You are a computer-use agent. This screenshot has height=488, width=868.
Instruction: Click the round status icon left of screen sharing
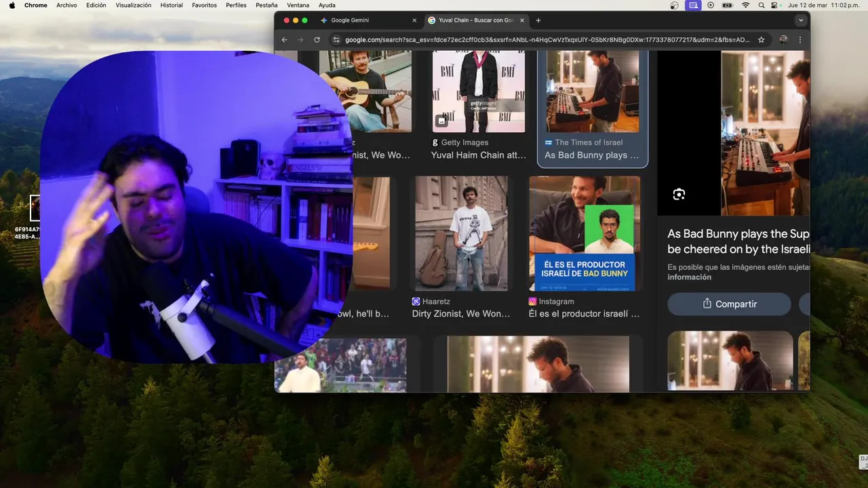(674, 5)
